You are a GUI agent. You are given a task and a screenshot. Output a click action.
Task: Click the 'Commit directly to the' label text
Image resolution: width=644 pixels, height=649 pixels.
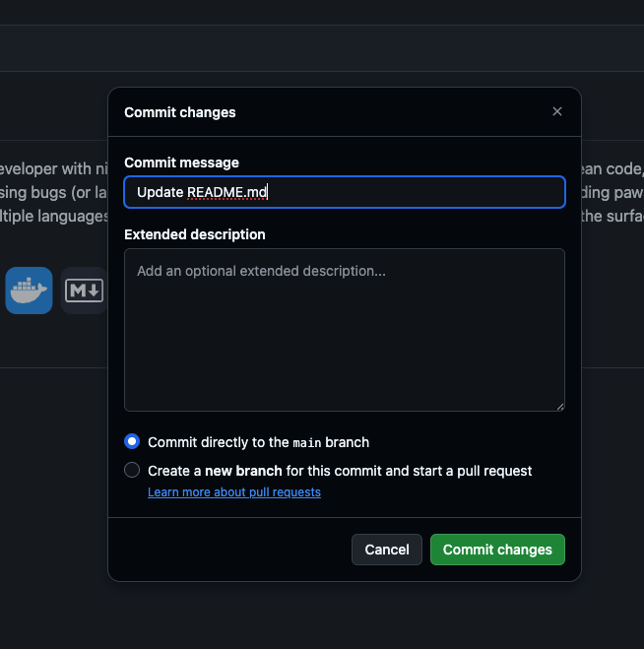tap(218, 442)
